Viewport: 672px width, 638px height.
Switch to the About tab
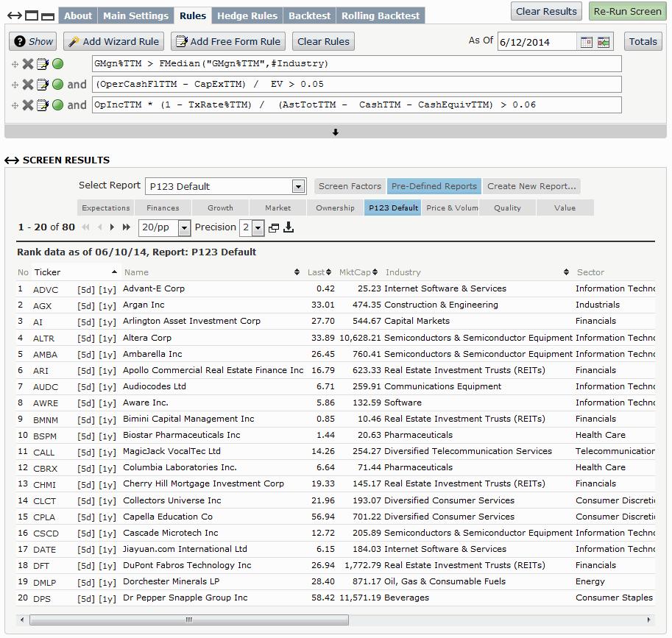78,16
